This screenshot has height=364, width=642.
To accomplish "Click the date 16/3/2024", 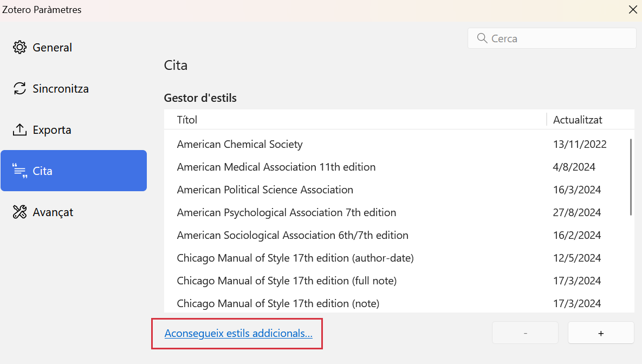I will click(577, 190).
